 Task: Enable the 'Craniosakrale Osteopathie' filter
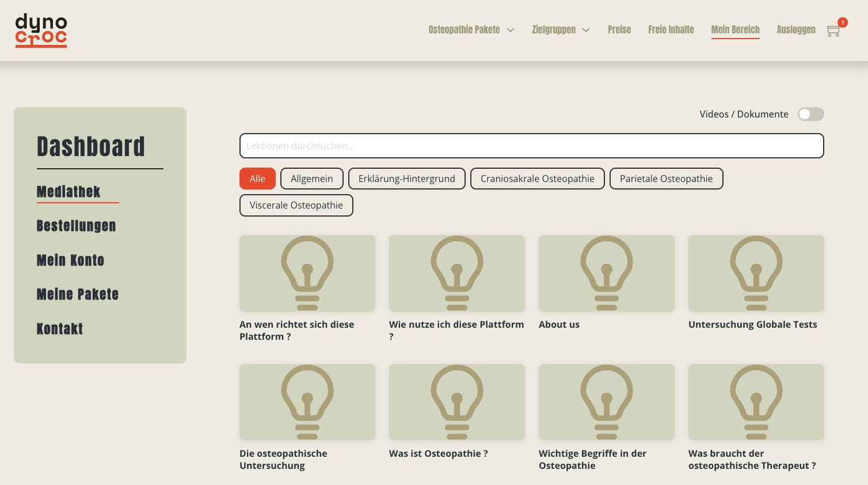pyautogui.click(x=537, y=179)
